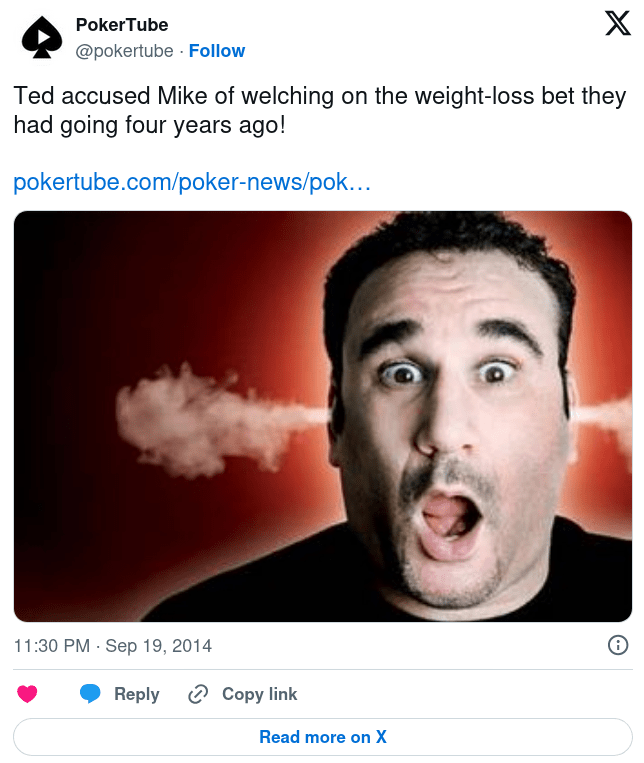Like the tweet with heart icon
Screen dimensions: 644x763
tap(28, 694)
